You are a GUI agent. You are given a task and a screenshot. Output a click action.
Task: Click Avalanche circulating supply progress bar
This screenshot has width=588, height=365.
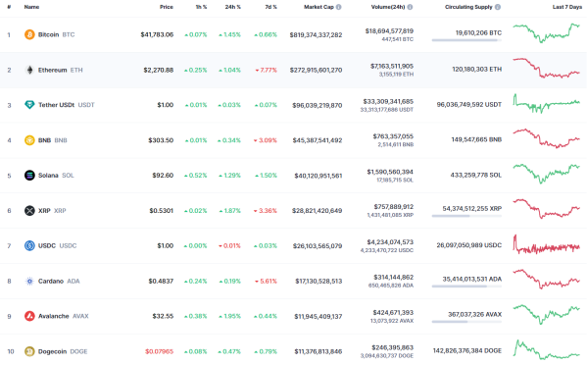(x=466, y=322)
